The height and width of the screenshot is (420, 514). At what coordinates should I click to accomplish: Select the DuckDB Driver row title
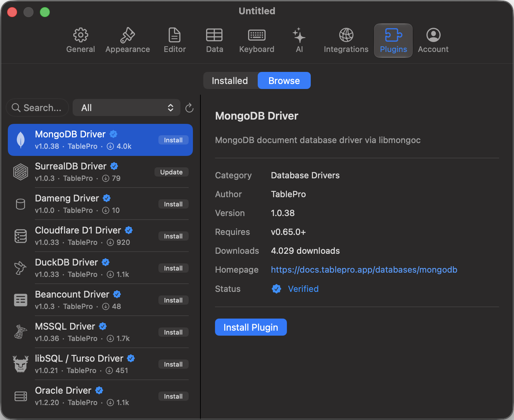[67, 262]
